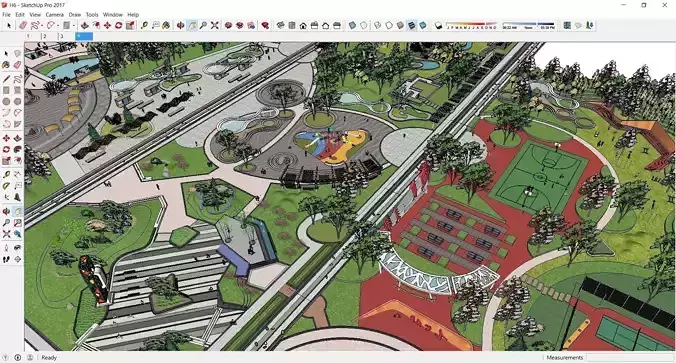
Task: Select the Protractor tool
Action: point(6,186)
